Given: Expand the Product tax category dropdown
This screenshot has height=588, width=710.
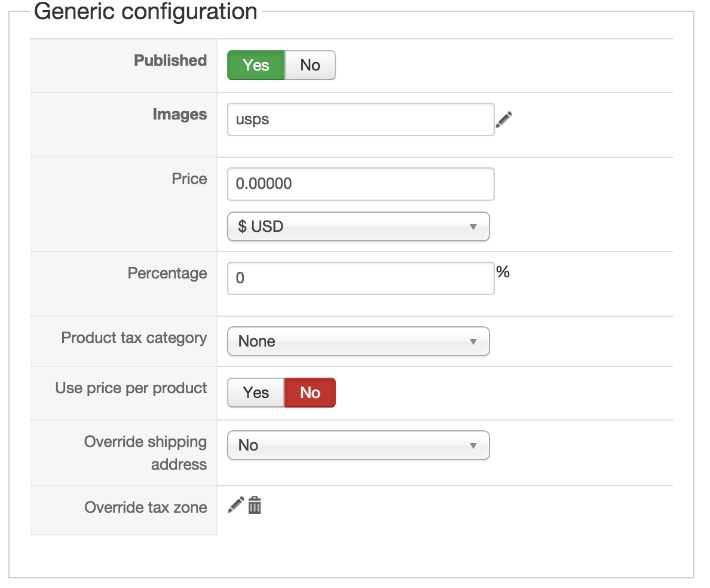Looking at the screenshot, I should coord(358,341).
